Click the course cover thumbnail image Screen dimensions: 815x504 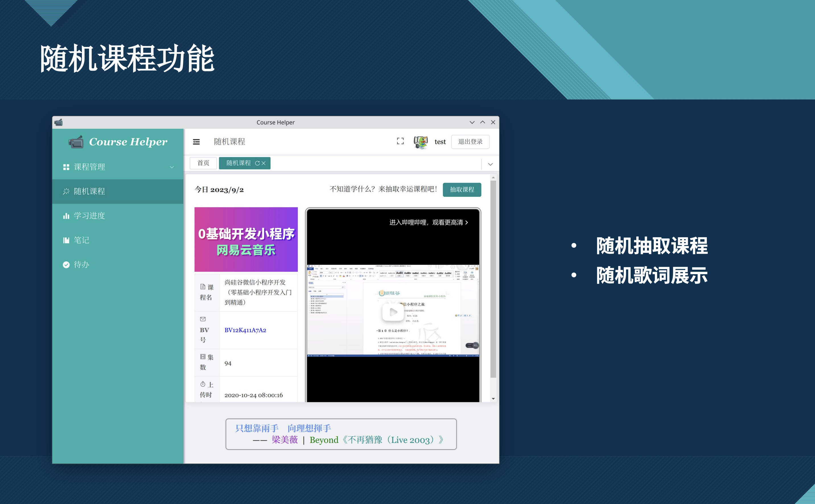click(x=246, y=239)
